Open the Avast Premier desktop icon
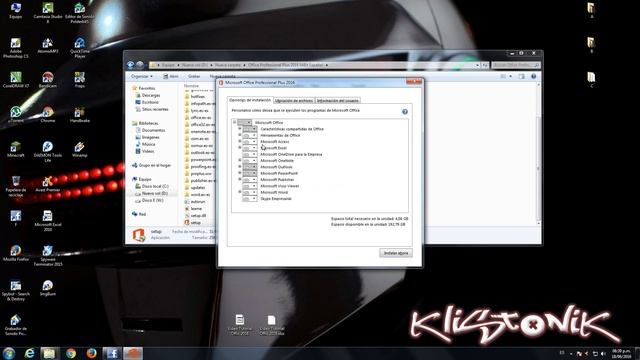 48,183
